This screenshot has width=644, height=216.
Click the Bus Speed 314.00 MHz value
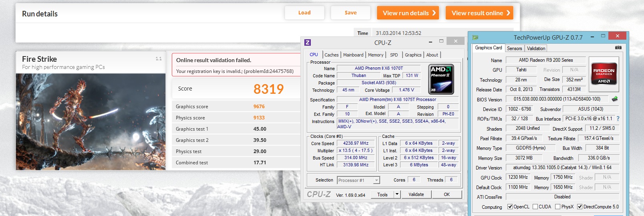(356, 157)
